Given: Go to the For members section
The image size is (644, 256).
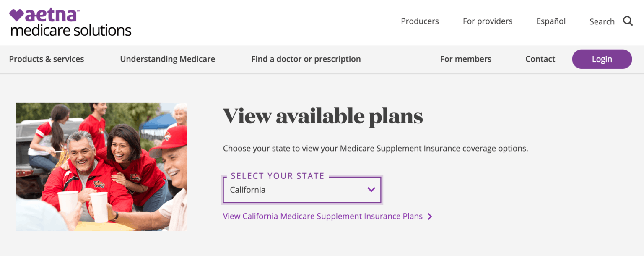Looking at the screenshot, I should (465, 59).
